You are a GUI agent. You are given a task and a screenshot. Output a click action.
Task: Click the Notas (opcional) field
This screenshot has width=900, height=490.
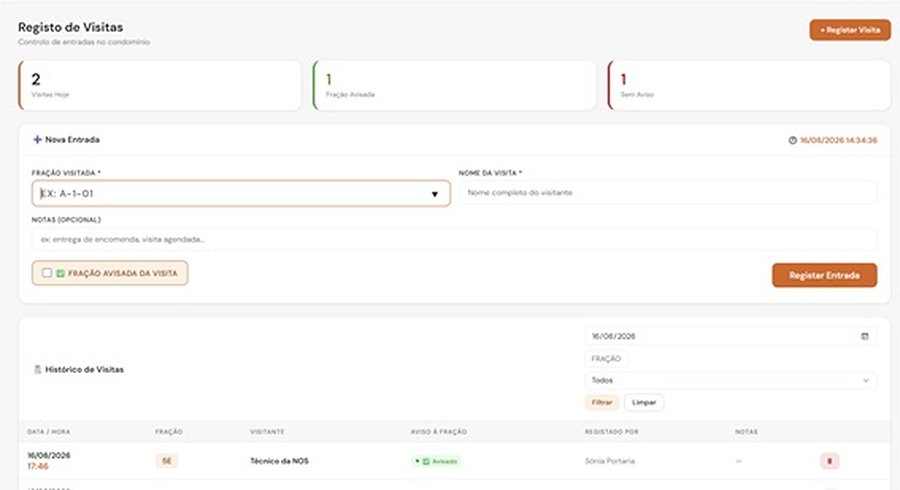tap(454, 239)
